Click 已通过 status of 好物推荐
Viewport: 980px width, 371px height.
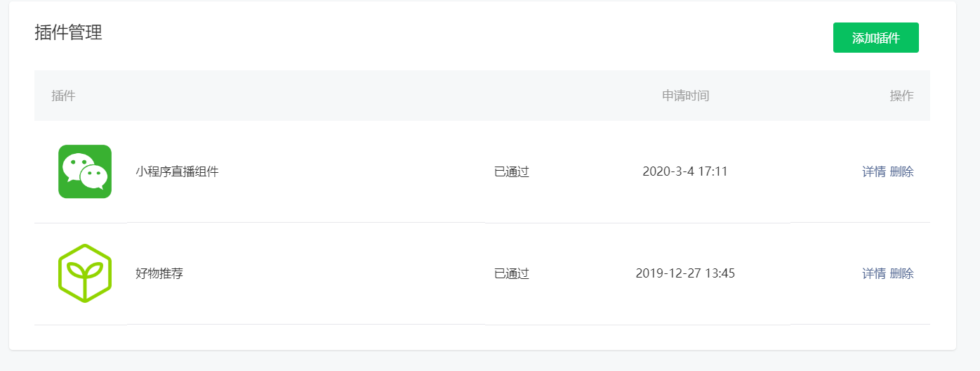coord(511,273)
